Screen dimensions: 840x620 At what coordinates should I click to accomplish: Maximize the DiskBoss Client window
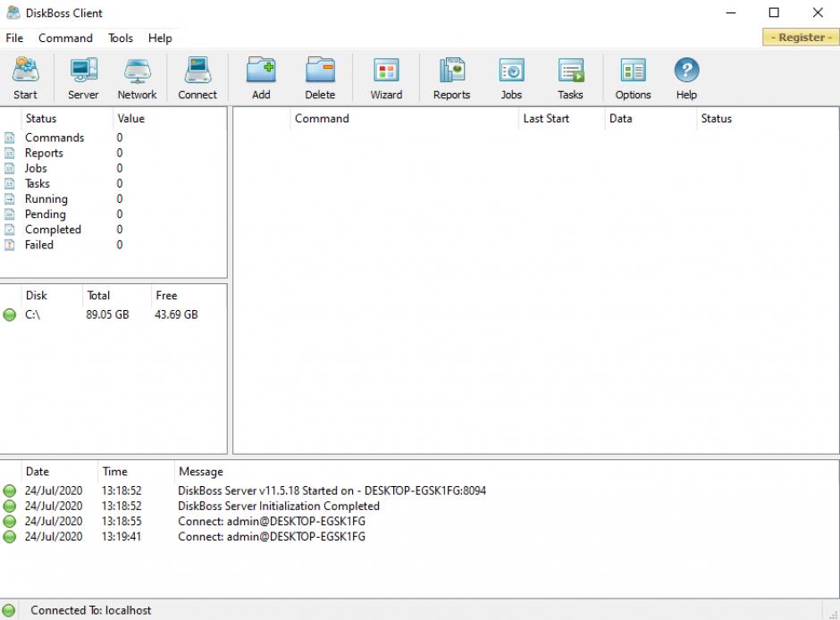[x=774, y=13]
